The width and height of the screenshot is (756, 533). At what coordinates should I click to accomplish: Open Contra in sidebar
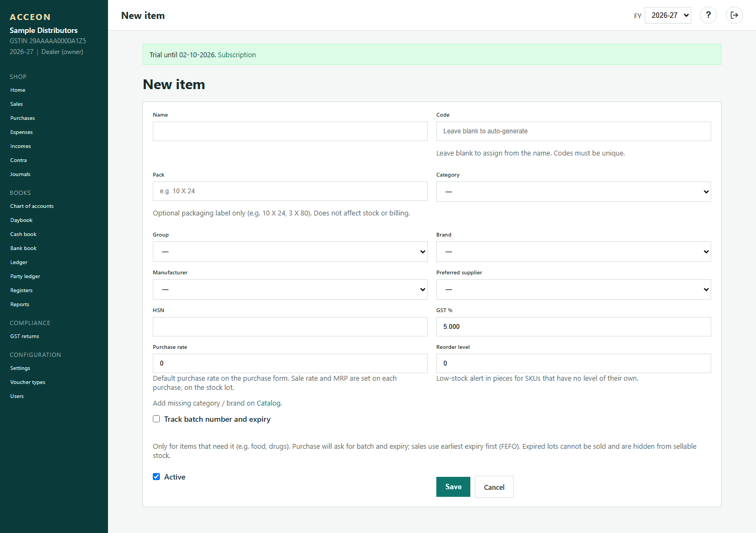click(x=18, y=160)
